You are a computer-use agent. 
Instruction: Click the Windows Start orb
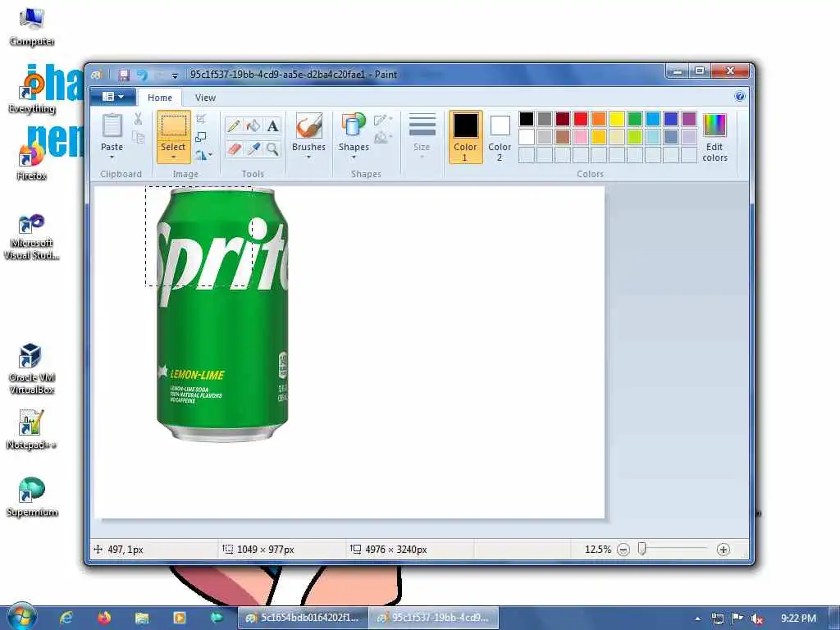pyautogui.click(x=21, y=617)
